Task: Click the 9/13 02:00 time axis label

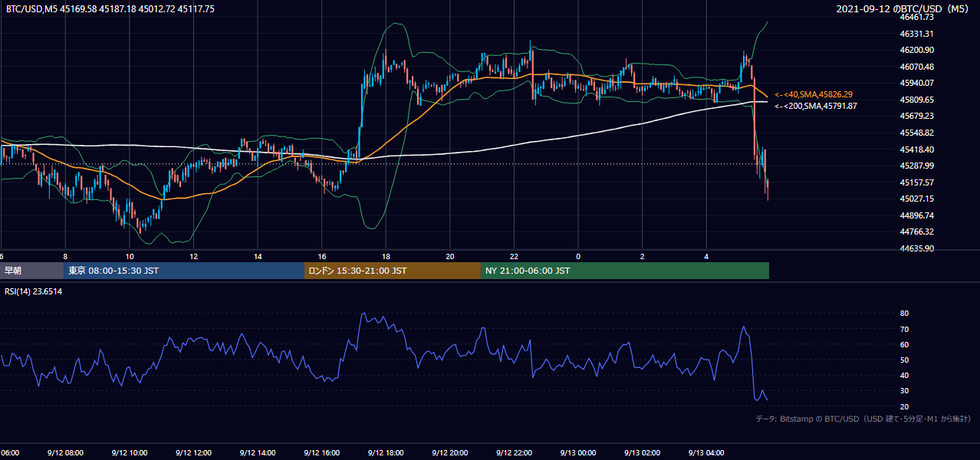Action: pyautogui.click(x=643, y=452)
